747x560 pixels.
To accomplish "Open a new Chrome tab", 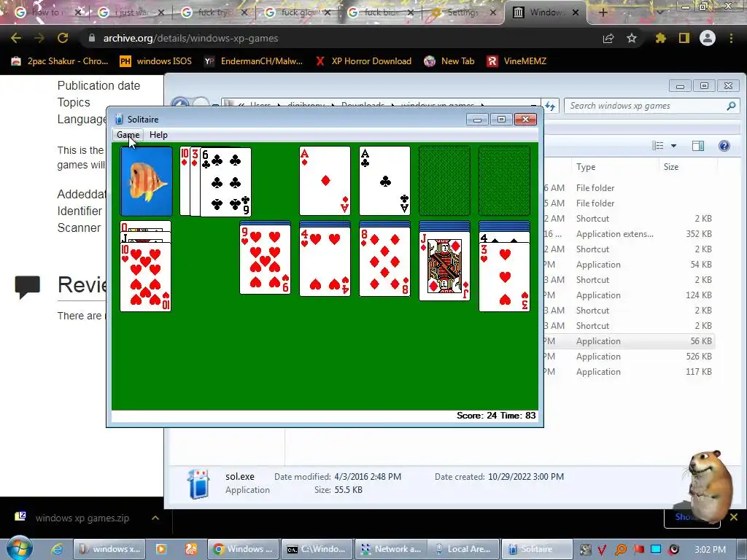I will coord(603,12).
